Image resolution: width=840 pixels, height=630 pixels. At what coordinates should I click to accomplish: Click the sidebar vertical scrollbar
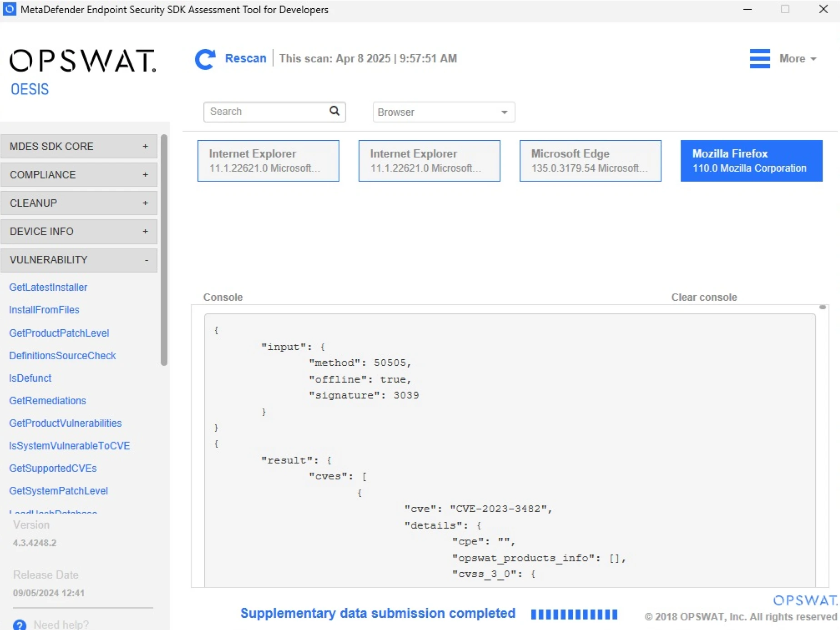(x=164, y=250)
